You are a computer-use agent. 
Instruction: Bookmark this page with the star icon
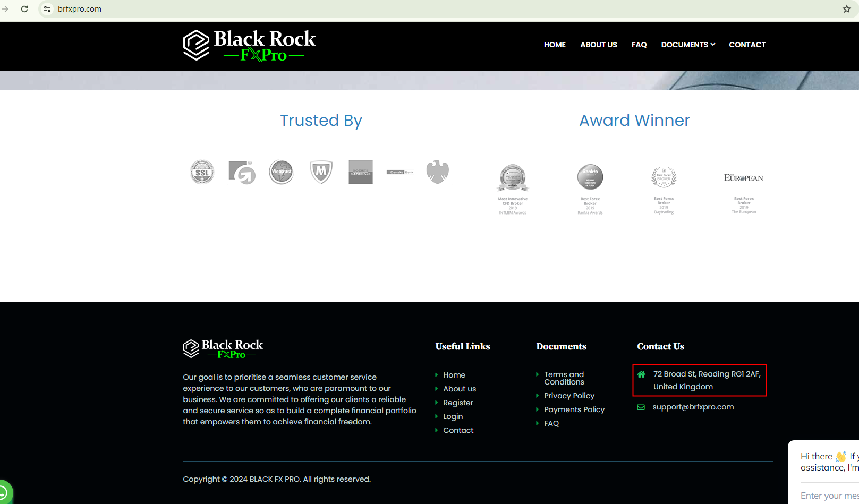[x=847, y=9]
